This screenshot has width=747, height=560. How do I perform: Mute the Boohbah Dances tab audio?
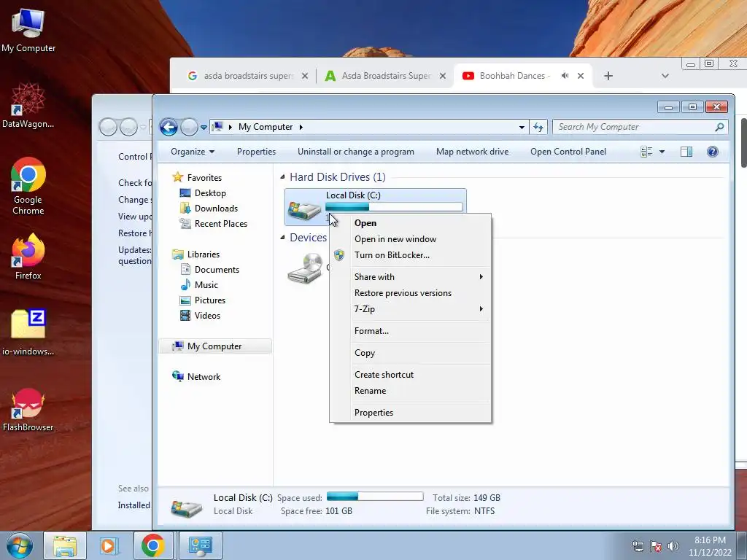click(565, 76)
